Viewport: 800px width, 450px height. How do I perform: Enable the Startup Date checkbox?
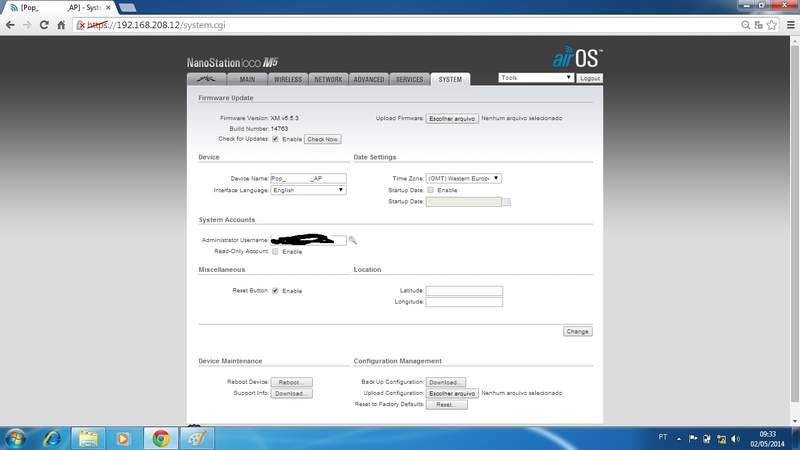tap(431, 190)
